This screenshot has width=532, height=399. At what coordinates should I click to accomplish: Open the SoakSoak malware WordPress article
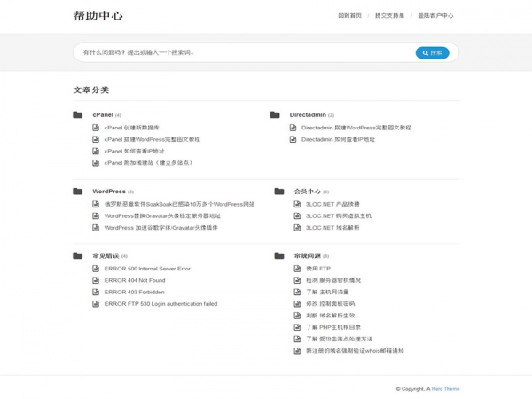[179, 204]
